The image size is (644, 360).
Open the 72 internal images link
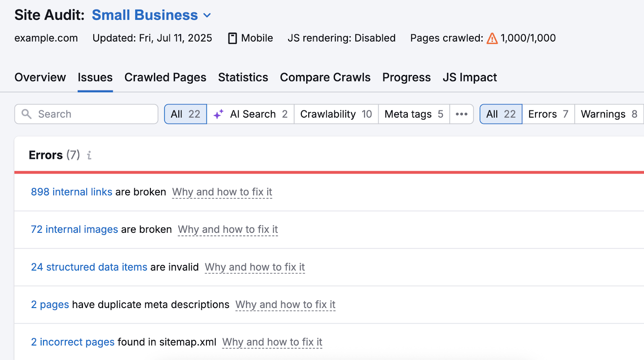point(74,229)
